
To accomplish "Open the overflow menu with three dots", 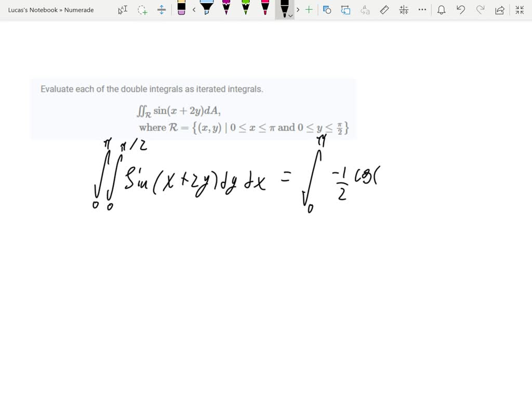I will click(x=422, y=9).
